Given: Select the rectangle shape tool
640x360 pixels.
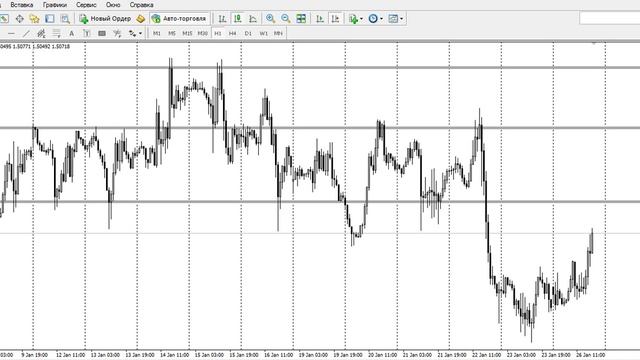Looking at the screenshot, I should [x=102, y=33].
